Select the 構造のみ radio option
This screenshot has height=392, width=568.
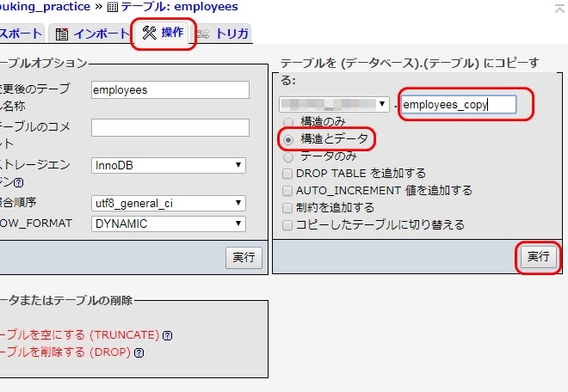288,122
